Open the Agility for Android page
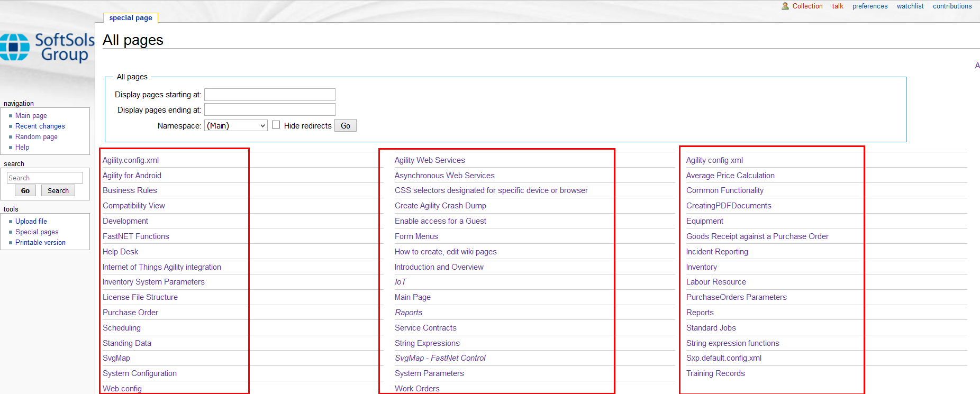This screenshot has height=394, width=980. (132, 176)
